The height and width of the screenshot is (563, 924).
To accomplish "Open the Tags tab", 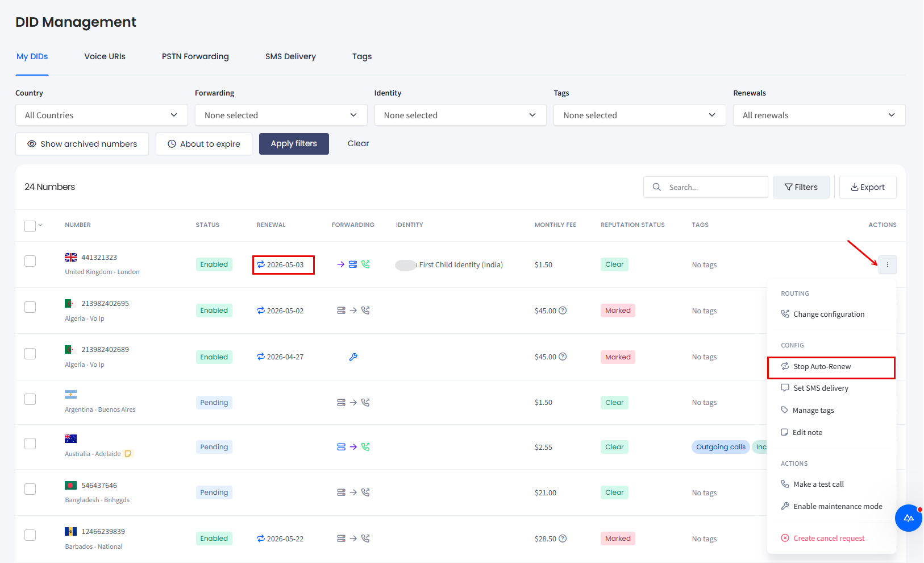I will tap(362, 56).
